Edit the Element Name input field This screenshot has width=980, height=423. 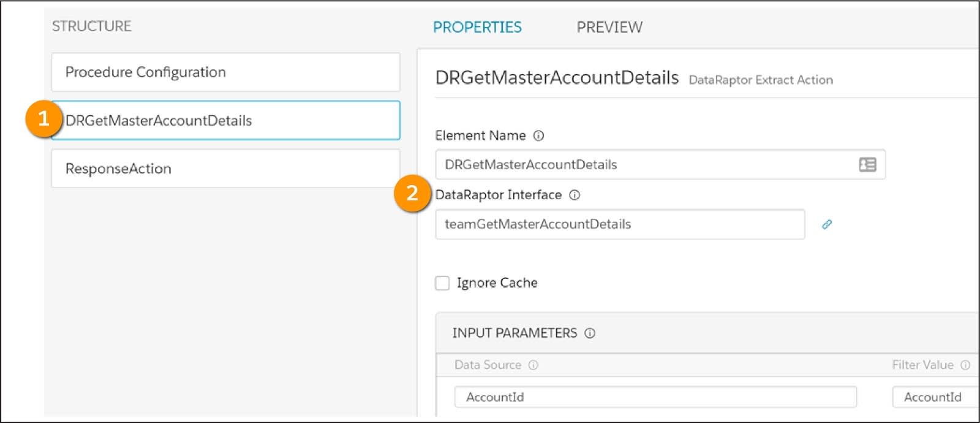(x=660, y=164)
